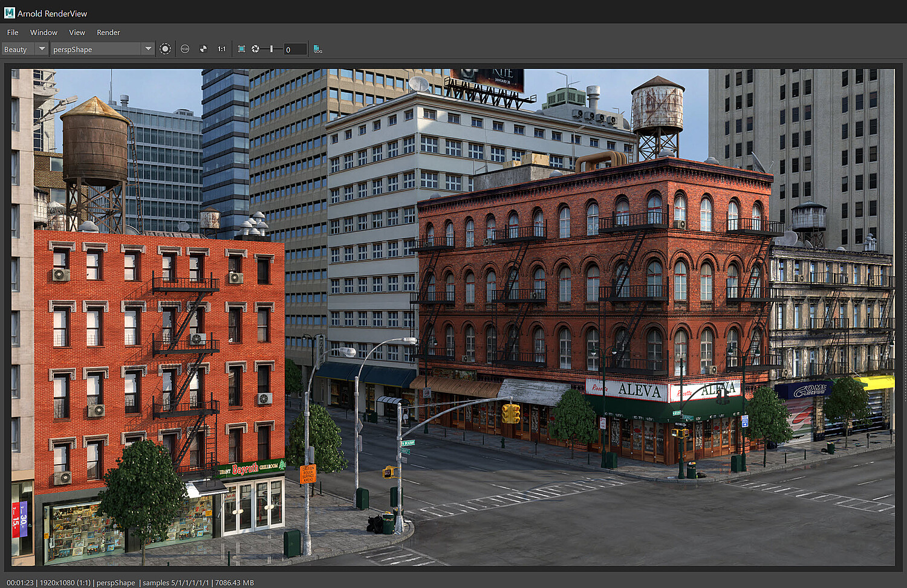Open the Window menu
Screen dimensions: 907x588
pos(44,33)
